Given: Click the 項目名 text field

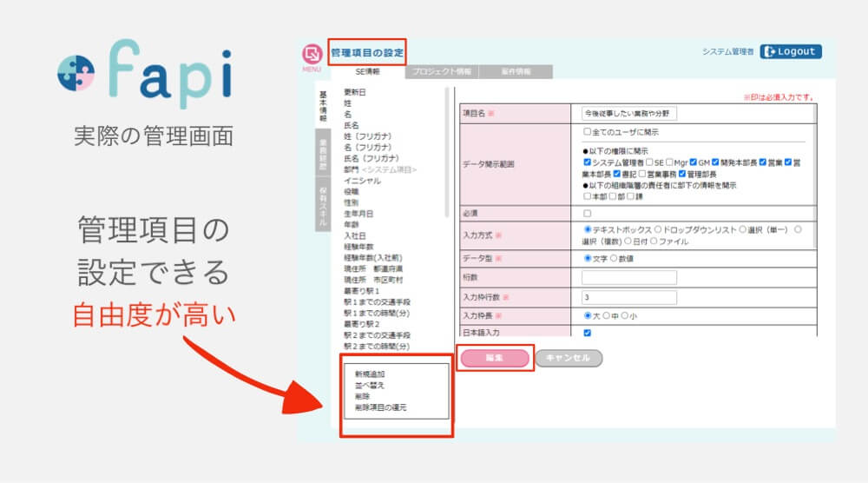Looking at the screenshot, I should click(x=629, y=113).
